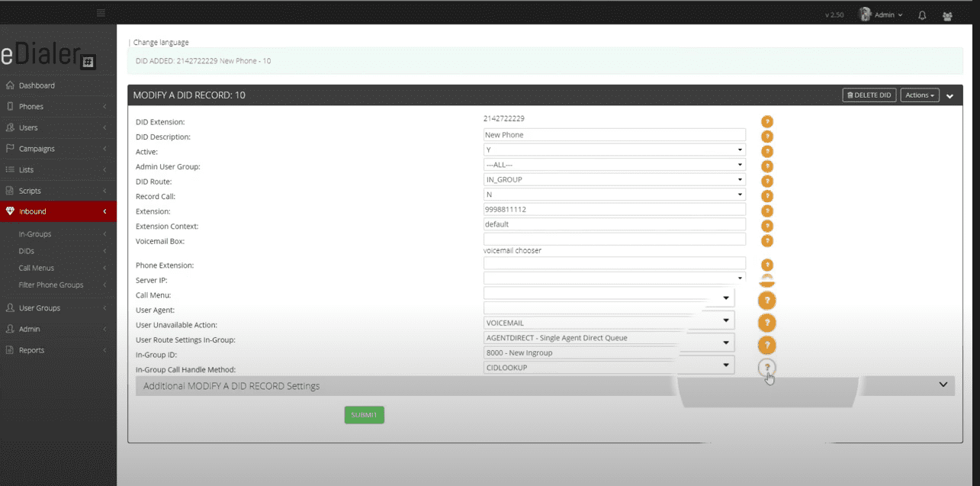
Task: Open the notifications bell
Action: click(922, 14)
